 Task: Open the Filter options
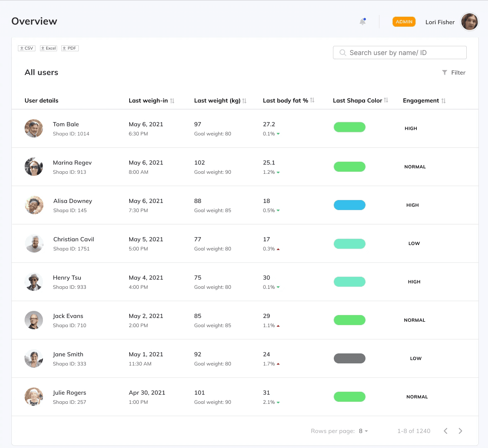453,73
